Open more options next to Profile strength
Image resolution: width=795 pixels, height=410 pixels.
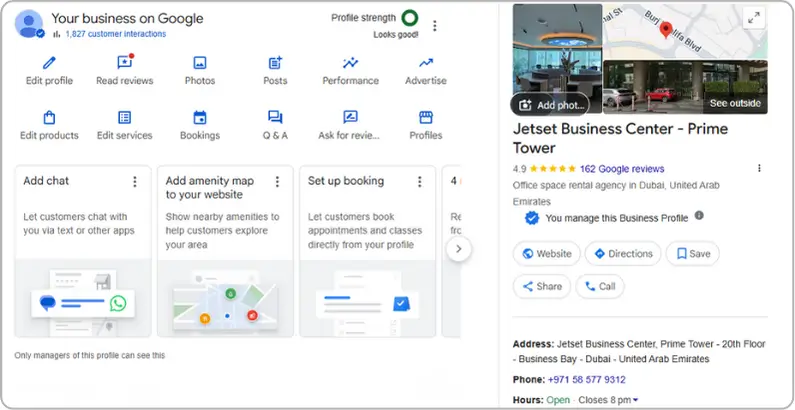click(435, 25)
